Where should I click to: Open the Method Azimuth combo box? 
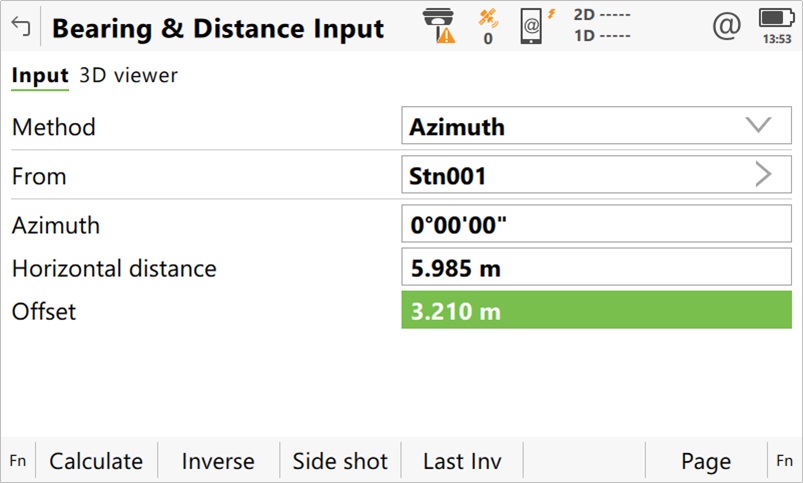580,126
